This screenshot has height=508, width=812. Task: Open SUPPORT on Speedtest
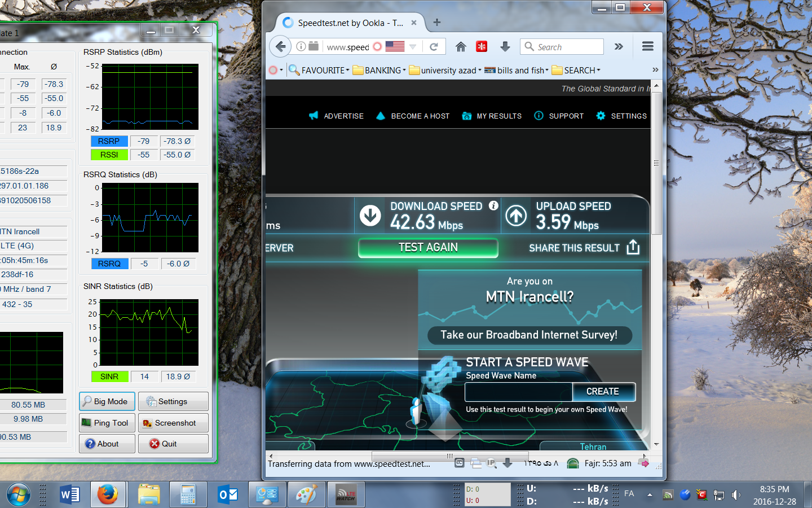(559, 116)
